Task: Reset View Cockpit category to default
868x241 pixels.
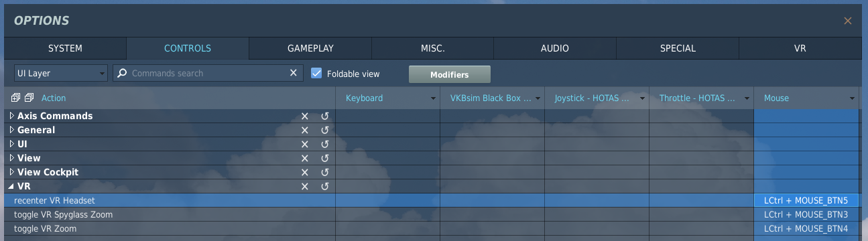Action: [325, 172]
